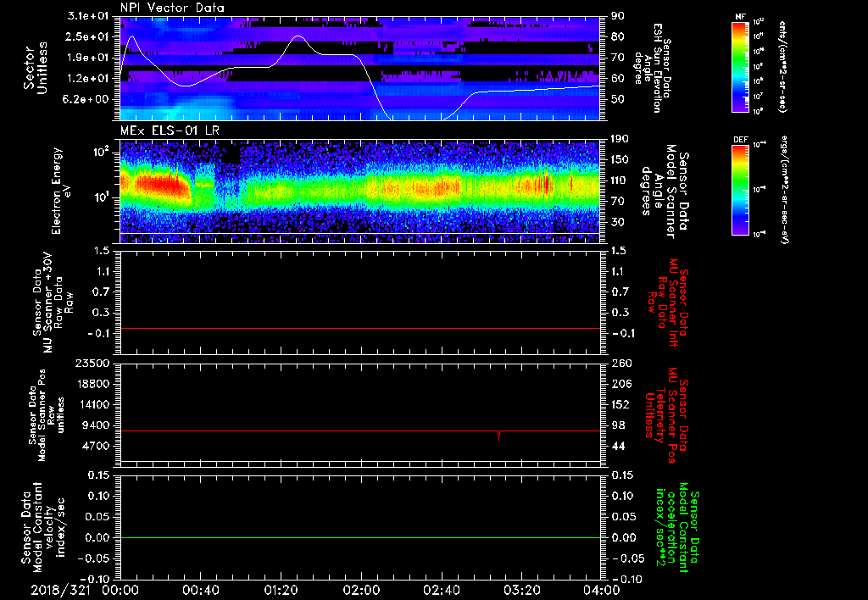Viewport: 868px width, 600px height.
Task: Click the 'DEF' label above color bar
Action: (x=740, y=140)
